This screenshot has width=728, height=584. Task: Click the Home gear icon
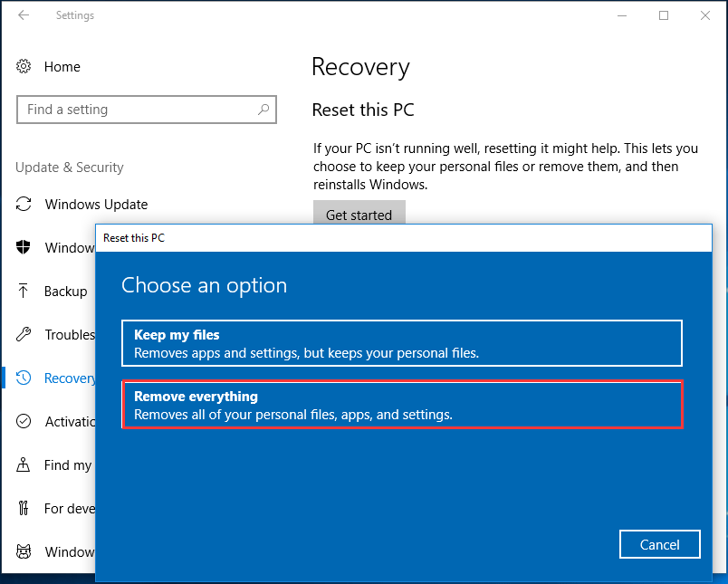coord(24,66)
